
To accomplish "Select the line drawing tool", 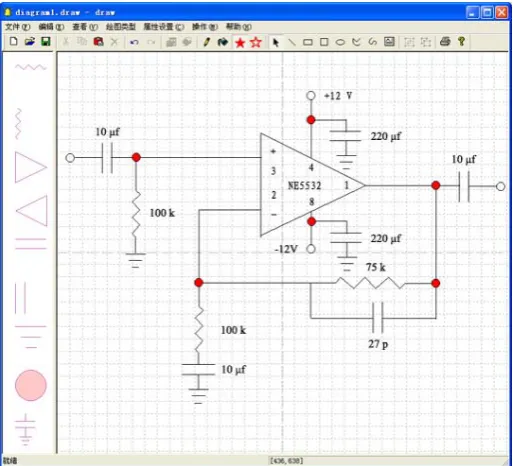I will [x=292, y=42].
